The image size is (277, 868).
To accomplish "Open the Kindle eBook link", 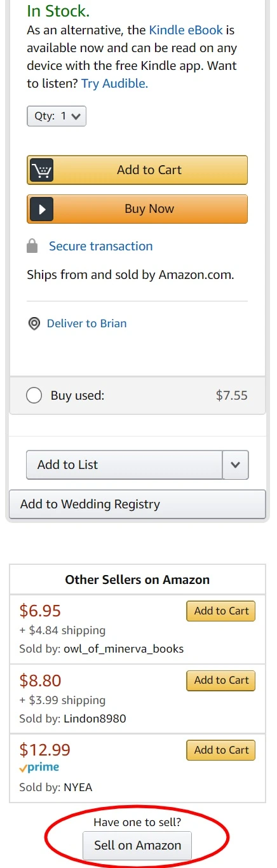I will tap(186, 30).
